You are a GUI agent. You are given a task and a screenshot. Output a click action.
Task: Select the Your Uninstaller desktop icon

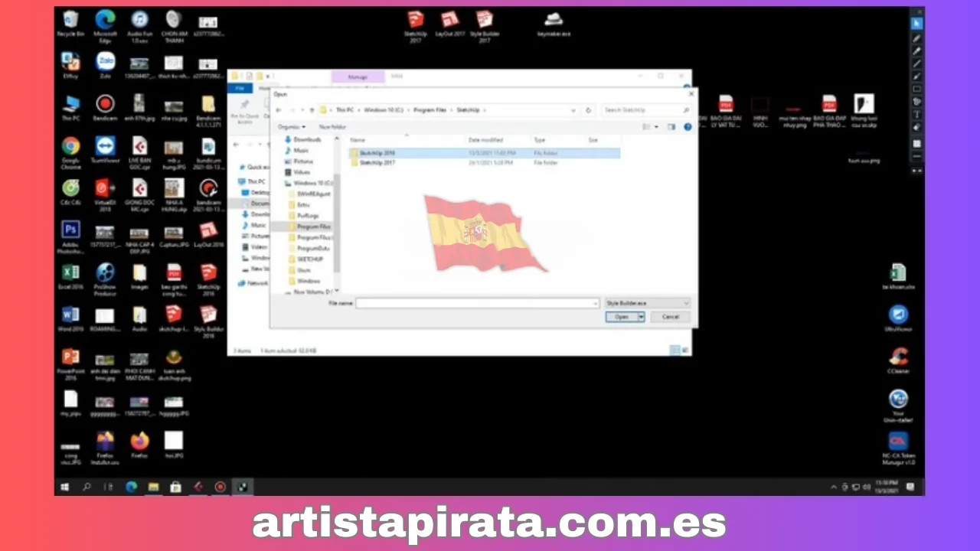tap(898, 406)
